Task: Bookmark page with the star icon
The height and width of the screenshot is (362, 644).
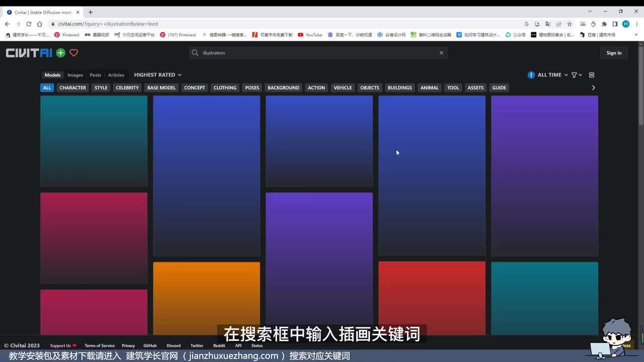Action: 570,24
